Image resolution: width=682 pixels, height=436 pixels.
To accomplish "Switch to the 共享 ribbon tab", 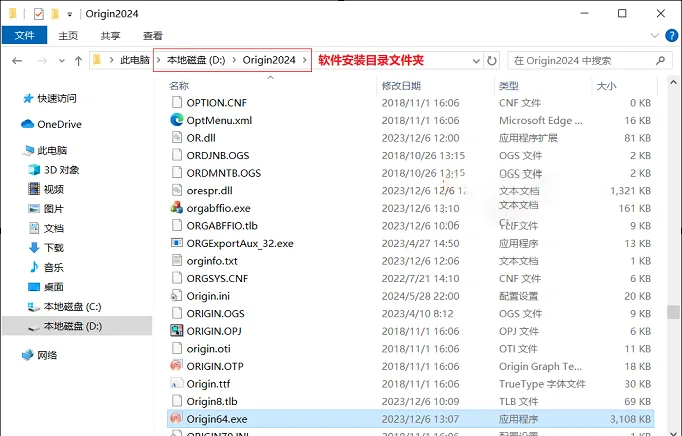I will coord(110,36).
